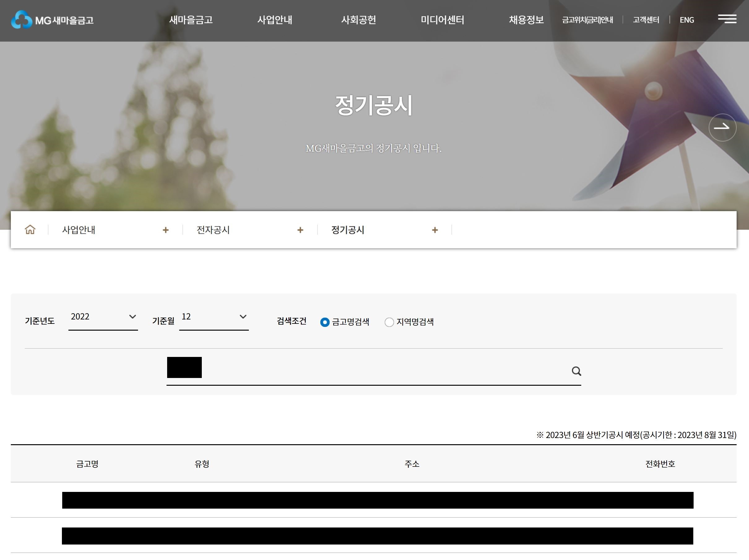Click the arrow button on the banner
The height and width of the screenshot is (560, 749).
click(x=722, y=128)
